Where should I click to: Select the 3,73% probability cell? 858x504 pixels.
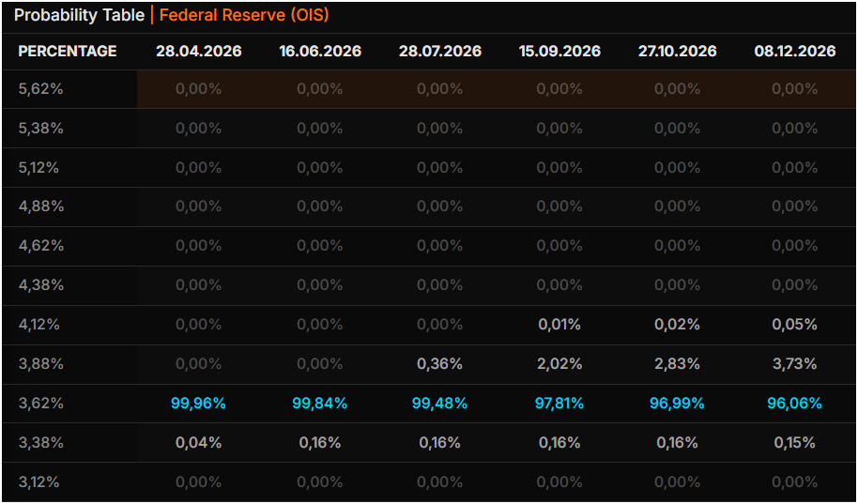pyautogui.click(x=794, y=363)
